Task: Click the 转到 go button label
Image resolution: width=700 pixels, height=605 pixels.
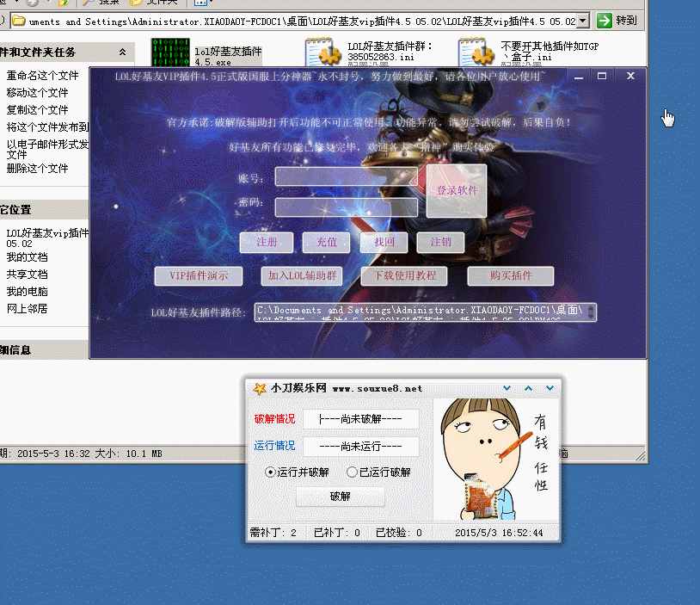Action: pyautogui.click(x=626, y=21)
